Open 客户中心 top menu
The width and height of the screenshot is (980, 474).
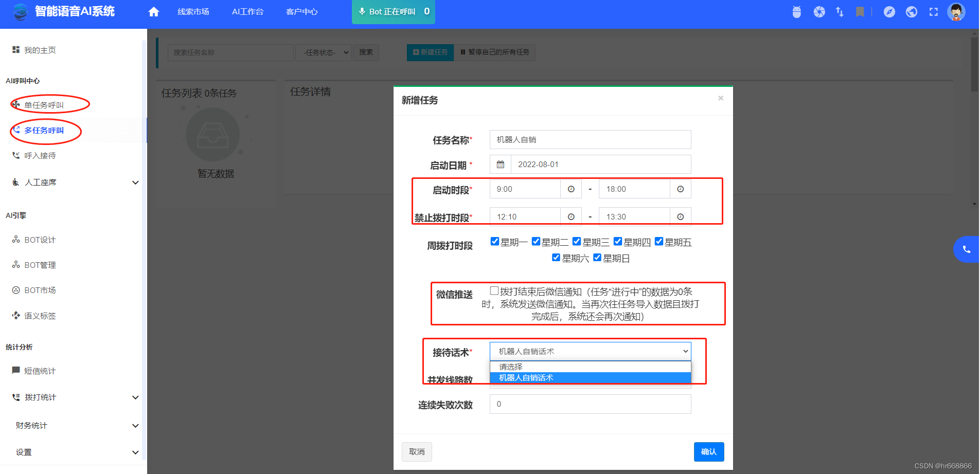[x=302, y=12]
